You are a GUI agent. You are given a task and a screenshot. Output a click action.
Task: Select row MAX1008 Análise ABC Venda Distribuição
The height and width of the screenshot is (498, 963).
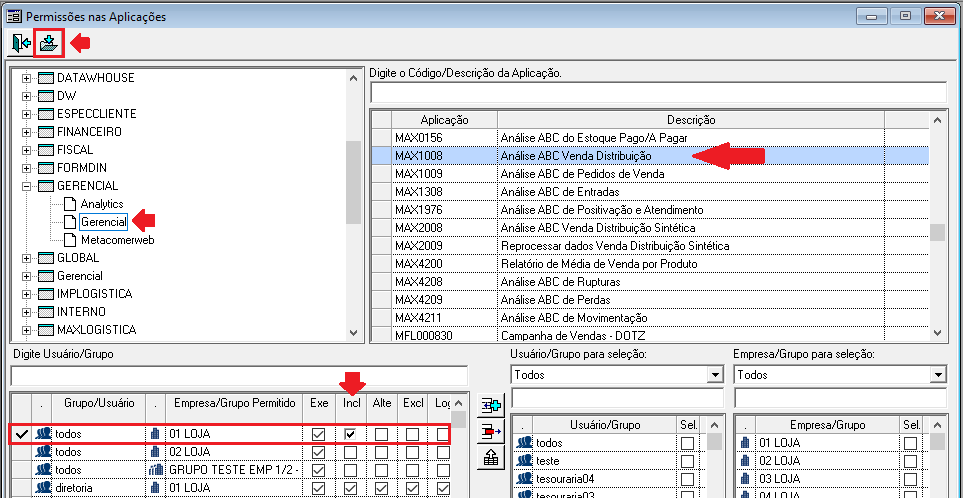coord(650,156)
